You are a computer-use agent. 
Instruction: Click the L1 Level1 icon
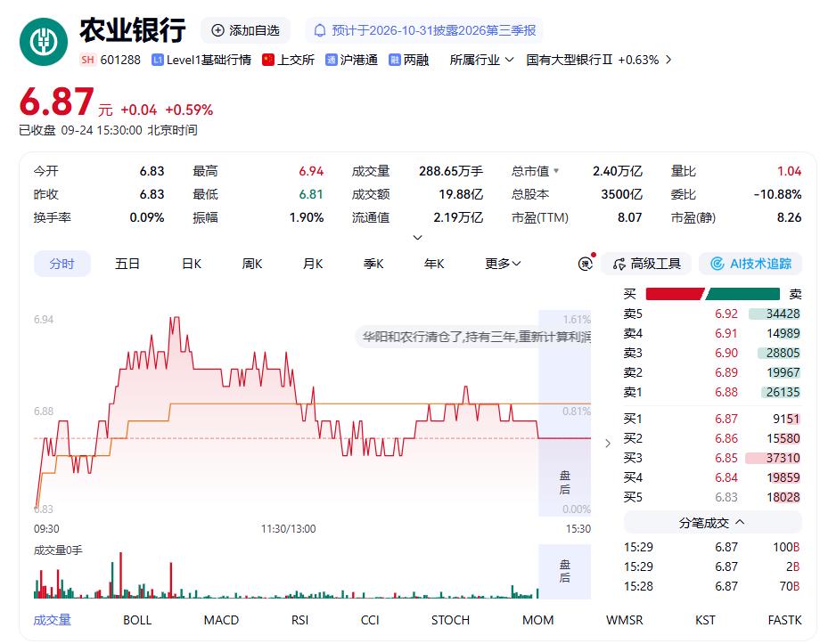click(x=158, y=60)
